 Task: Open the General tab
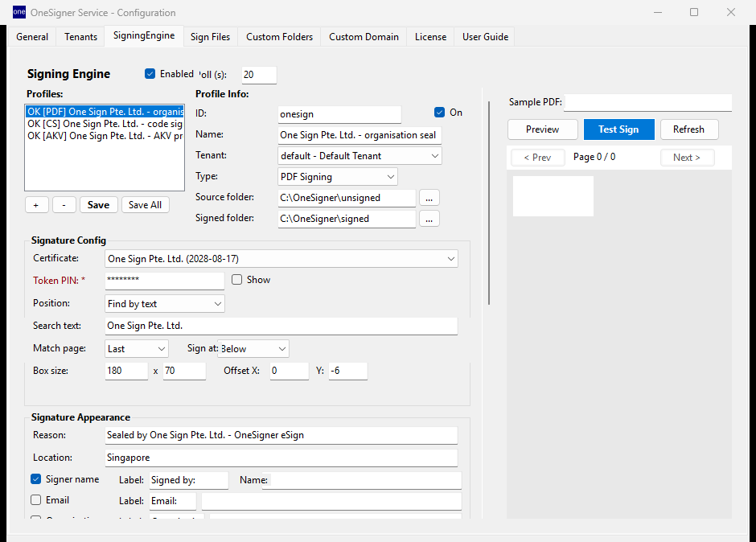pos(32,37)
